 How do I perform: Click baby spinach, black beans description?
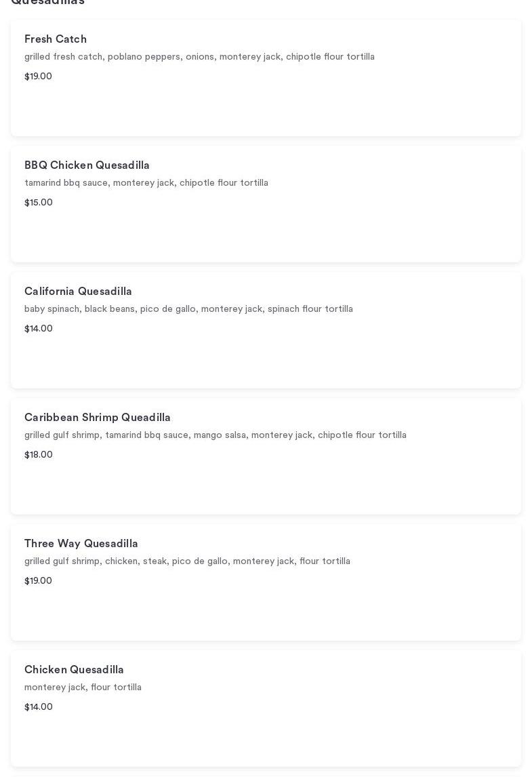tap(188, 309)
